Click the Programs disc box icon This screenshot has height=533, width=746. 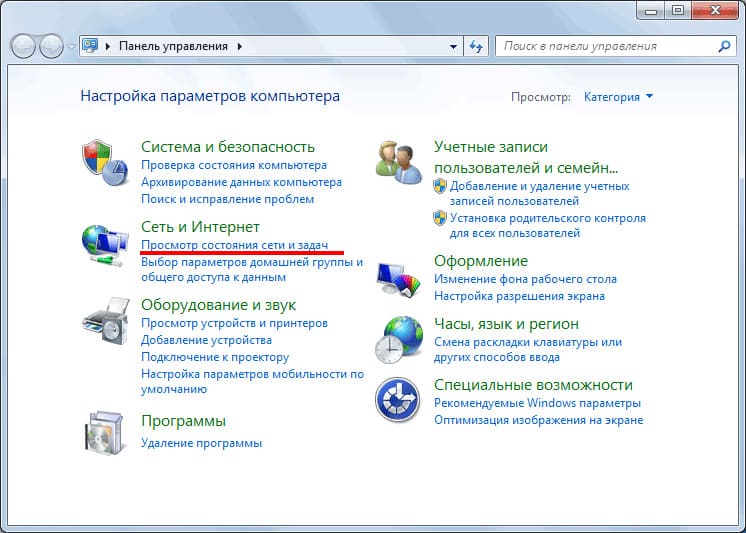click(x=104, y=433)
